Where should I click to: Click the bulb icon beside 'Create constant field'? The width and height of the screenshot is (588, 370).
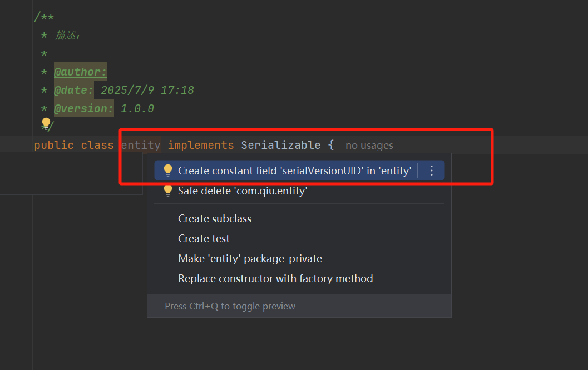point(168,170)
